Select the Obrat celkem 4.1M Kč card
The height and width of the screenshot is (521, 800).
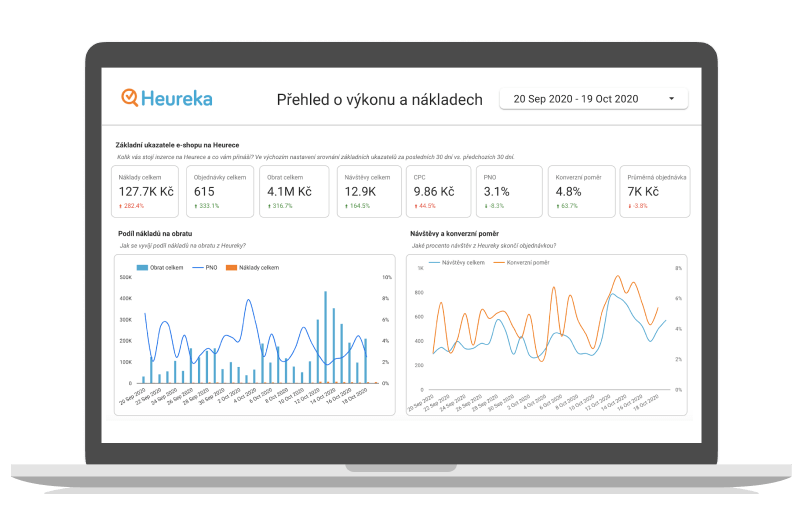(x=294, y=190)
